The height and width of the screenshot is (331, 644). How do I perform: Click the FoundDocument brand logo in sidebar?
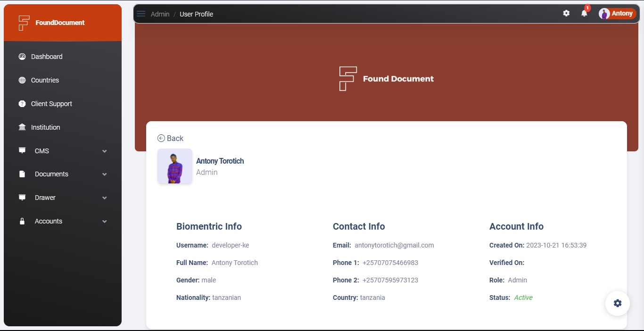point(52,23)
